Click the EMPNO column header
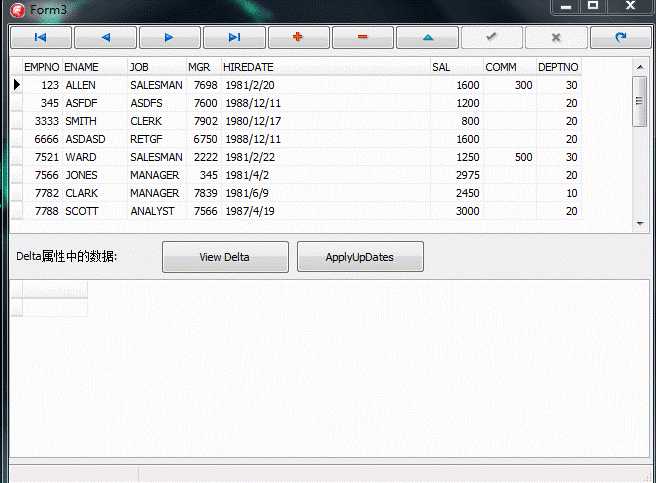 (42, 67)
